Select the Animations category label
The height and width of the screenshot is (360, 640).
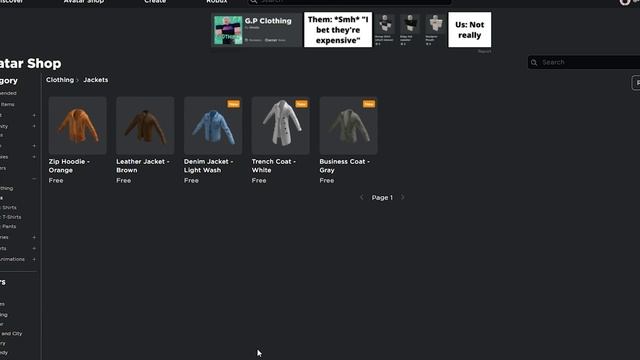pyautogui.click(x=12, y=259)
